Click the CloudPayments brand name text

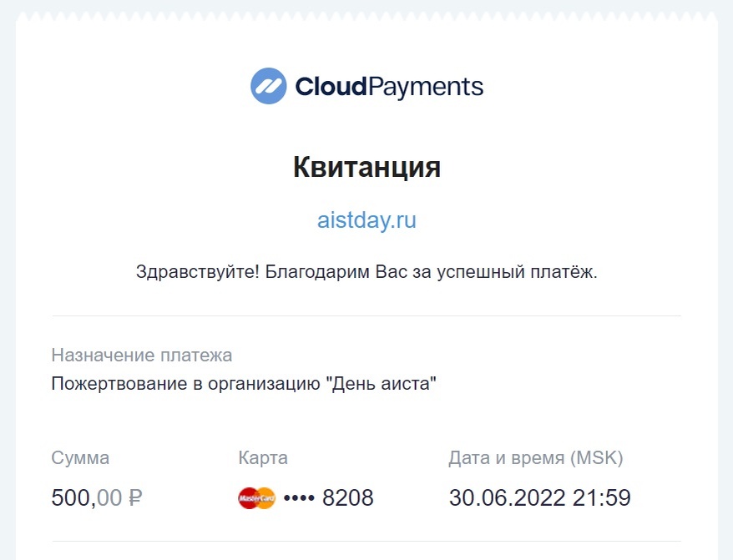389,87
